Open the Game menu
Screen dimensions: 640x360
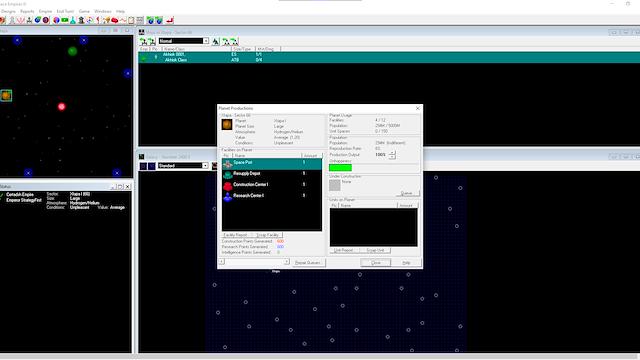[84, 11]
